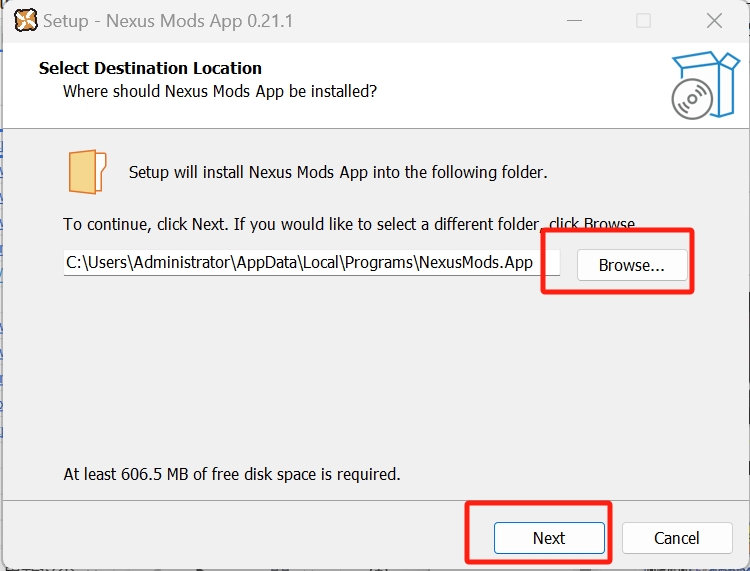
Task: Proceed with the Next button
Action: [549, 538]
